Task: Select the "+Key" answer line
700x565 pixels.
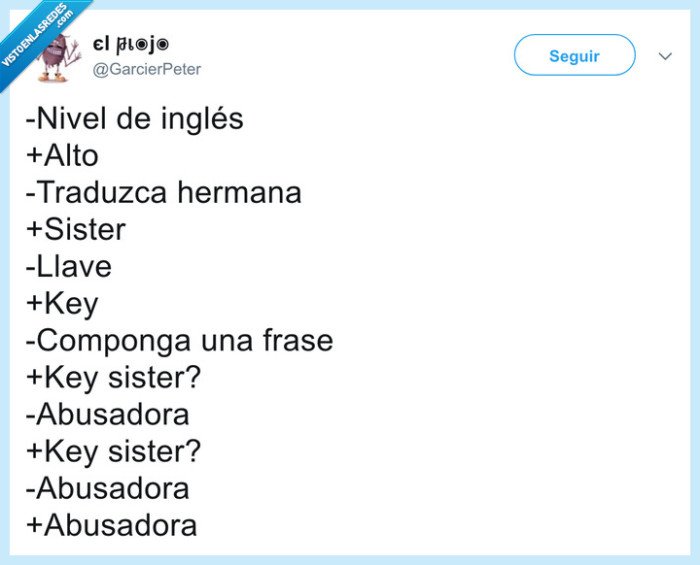Action: [62, 303]
